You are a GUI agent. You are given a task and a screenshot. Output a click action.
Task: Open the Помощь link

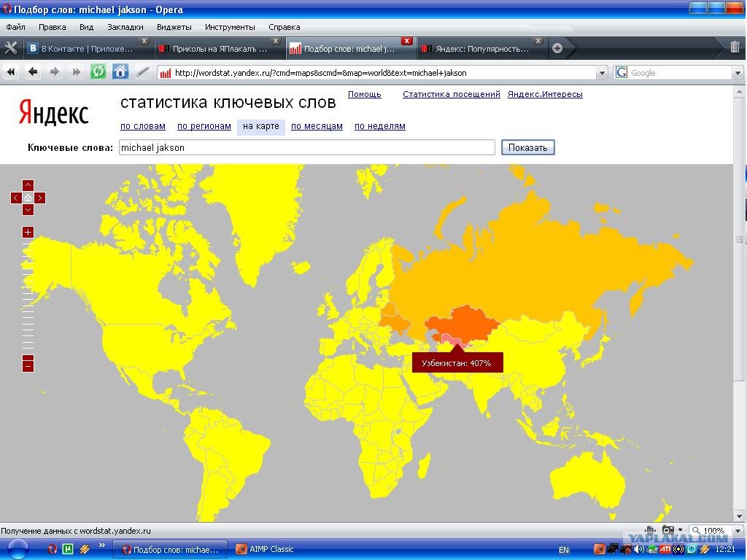pyautogui.click(x=365, y=94)
